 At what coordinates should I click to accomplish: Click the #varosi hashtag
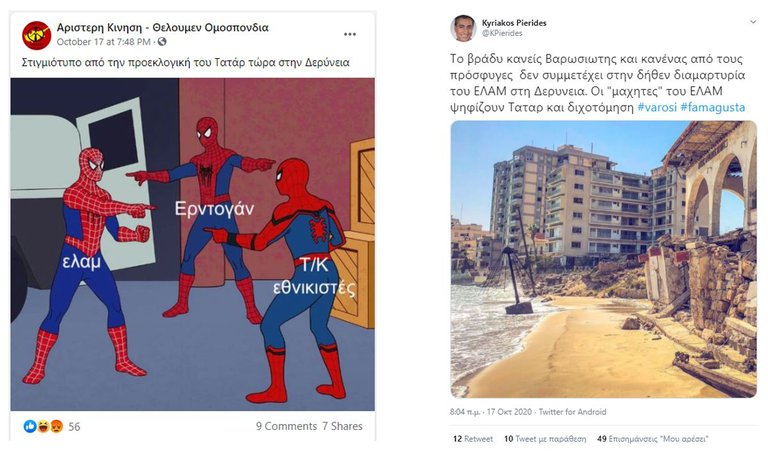tap(657, 107)
